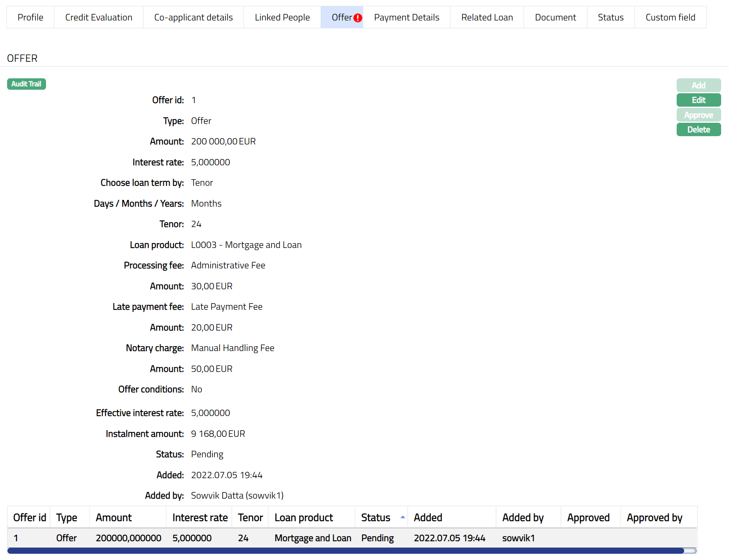
Task: Open the Linked People tab
Action: (x=282, y=17)
